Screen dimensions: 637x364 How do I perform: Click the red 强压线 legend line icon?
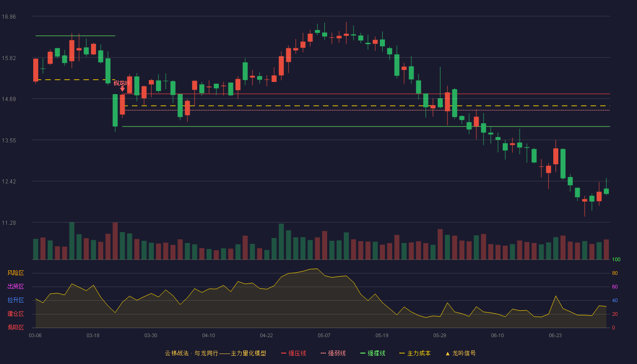pos(283,353)
